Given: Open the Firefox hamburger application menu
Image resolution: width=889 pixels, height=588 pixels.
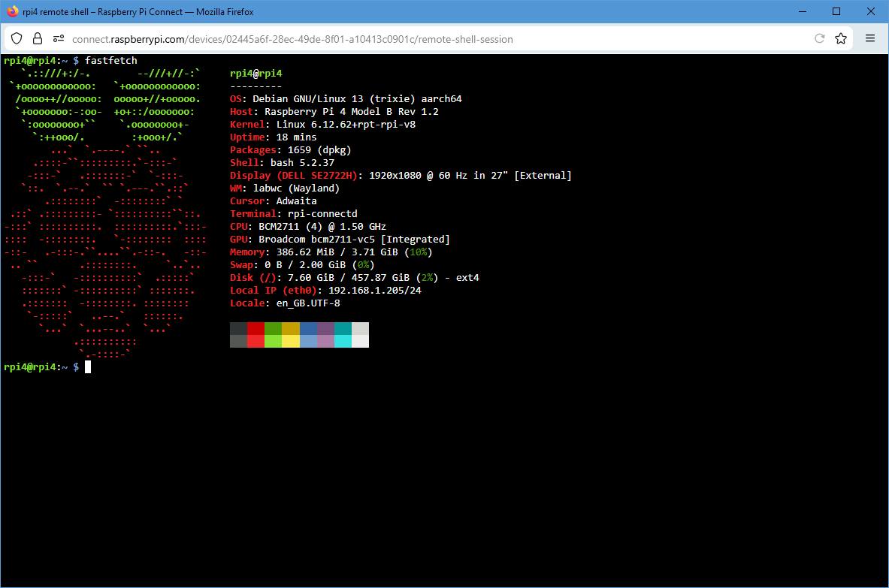Looking at the screenshot, I should (870, 38).
